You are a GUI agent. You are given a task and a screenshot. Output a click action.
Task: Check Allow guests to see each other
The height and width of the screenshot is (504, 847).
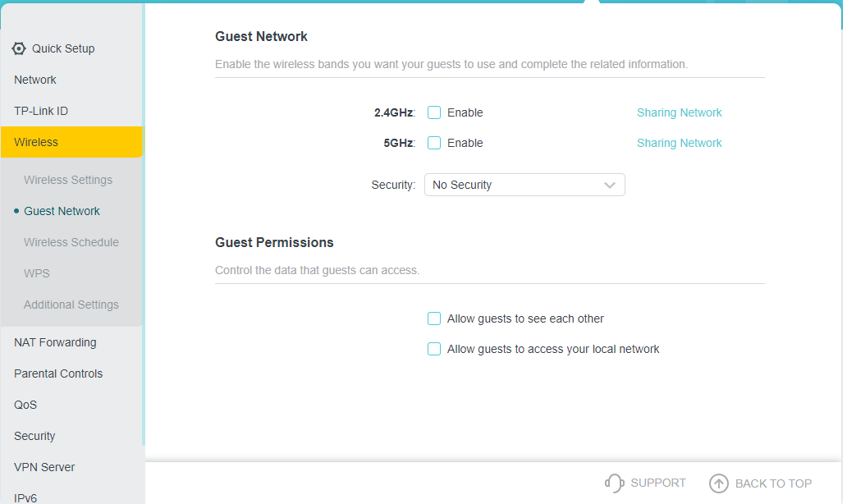tap(434, 319)
